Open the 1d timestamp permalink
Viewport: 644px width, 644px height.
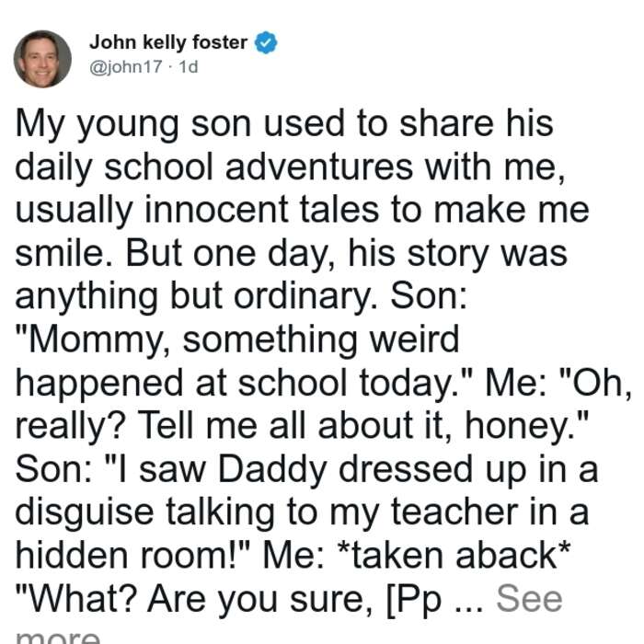click(x=189, y=67)
